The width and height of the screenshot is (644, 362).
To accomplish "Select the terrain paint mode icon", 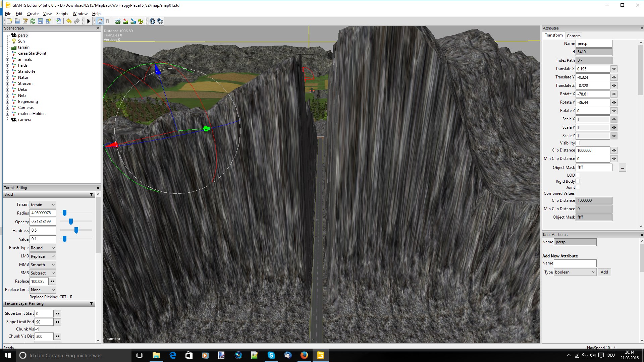I will [125, 21].
